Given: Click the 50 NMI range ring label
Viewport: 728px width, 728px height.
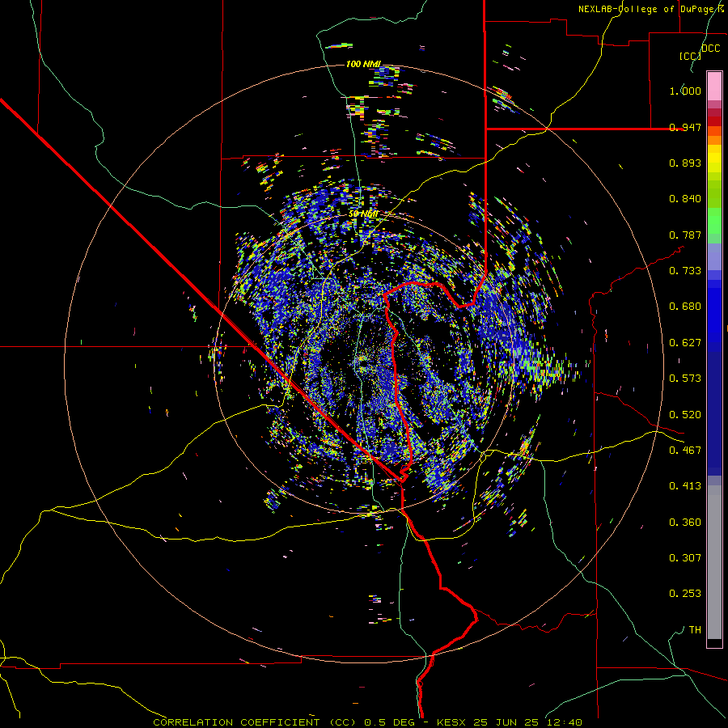Looking at the screenshot, I should tap(363, 214).
